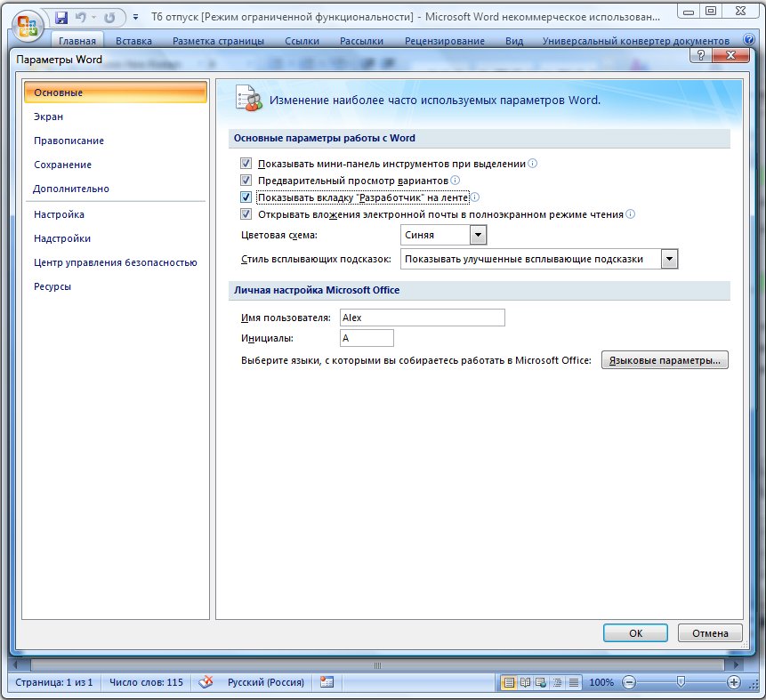Close the Параметры Word dialog with the red X
This screenshot has width=766, height=700.
(x=730, y=55)
